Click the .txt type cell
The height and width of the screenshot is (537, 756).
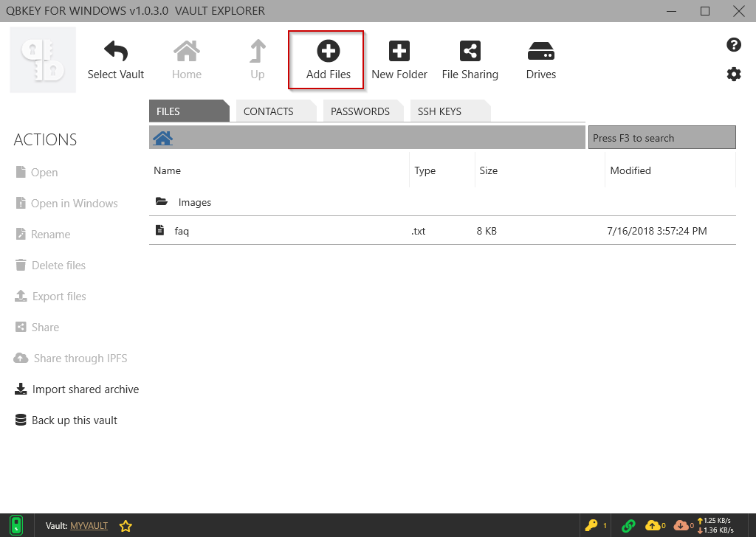coord(419,231)
